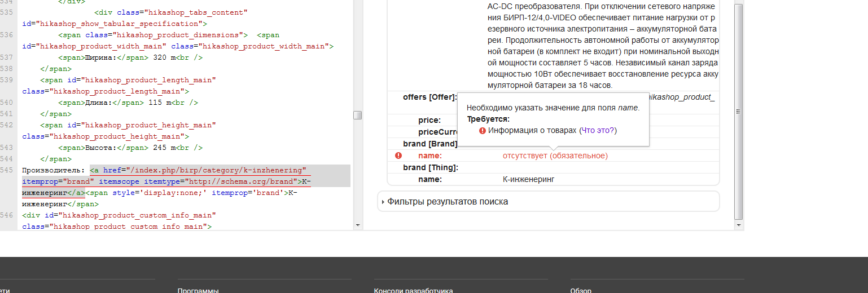Click the К-инженеринг value in results panel

[x=528, y=179]
